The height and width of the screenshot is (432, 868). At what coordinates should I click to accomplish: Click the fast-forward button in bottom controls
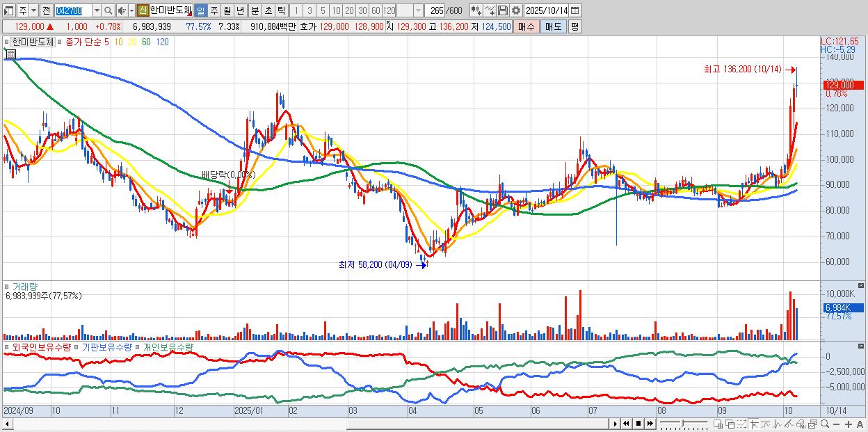coord(650,424)
